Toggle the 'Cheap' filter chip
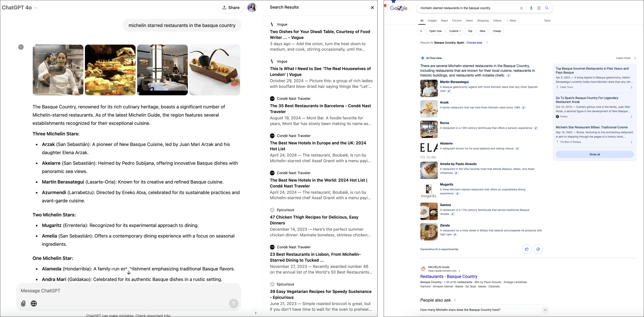The image size is (644, 317). [496, 31]
